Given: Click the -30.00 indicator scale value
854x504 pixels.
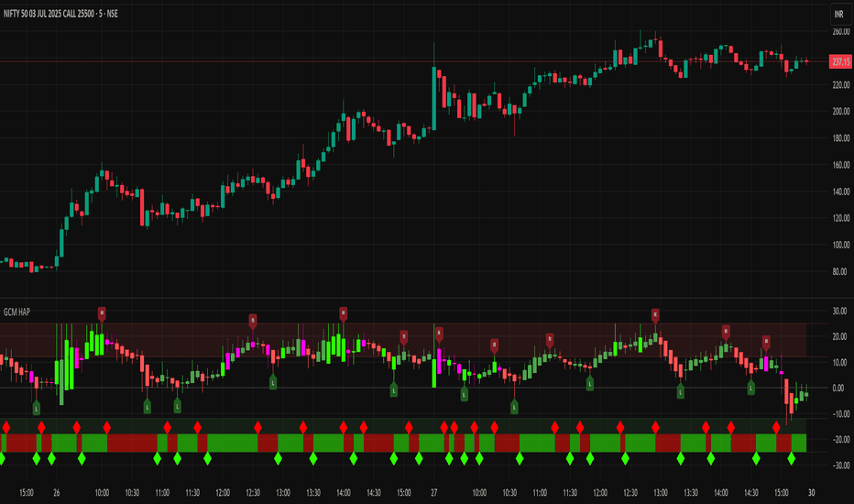Looking at the screenshot, I should click(x=839, y=466).
